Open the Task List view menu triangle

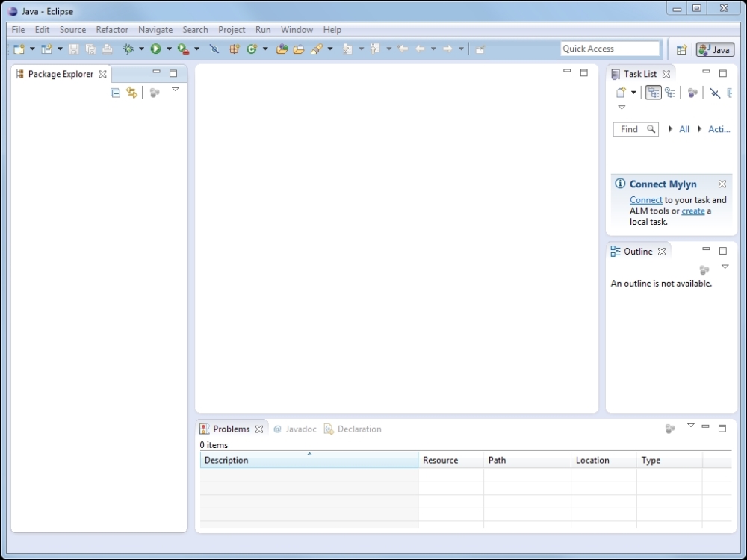tap(622, 107)
